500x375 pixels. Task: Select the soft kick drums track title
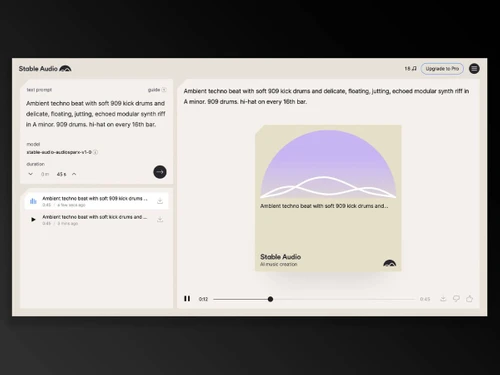click(x=94, y=217)
